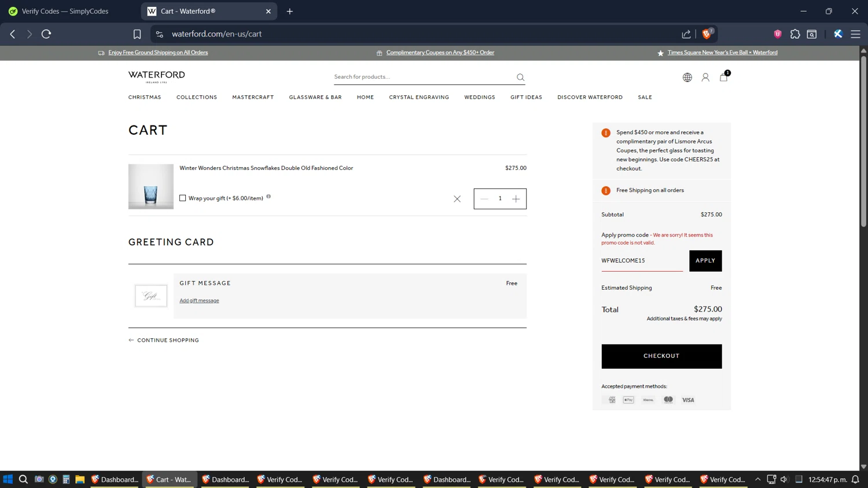
Task: Reload the page
Action: [x=46, y=34]
